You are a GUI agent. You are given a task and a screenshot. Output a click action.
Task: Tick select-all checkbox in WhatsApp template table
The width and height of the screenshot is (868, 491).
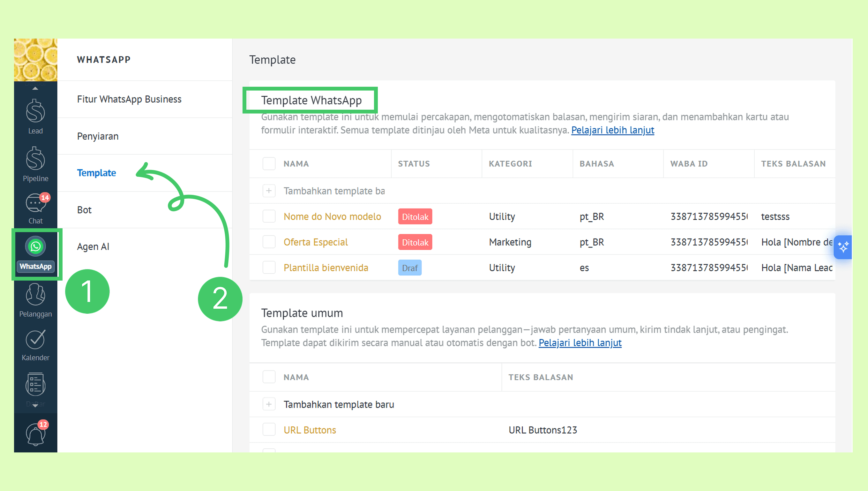(x=269, y=164)
